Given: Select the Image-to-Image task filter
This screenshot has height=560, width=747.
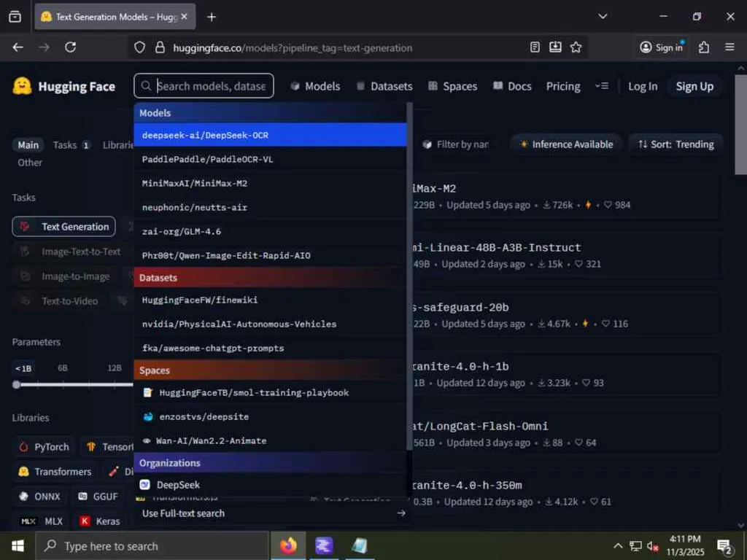Looking at the screenshot, I should (x=64, y=276).
